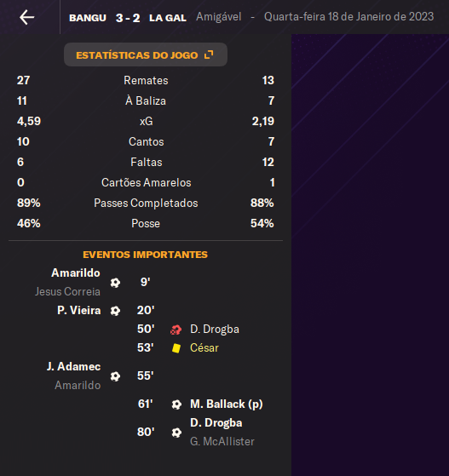Click the xG statistic row
The width and height of the screenshot is (449, 476).
point(146,121)
